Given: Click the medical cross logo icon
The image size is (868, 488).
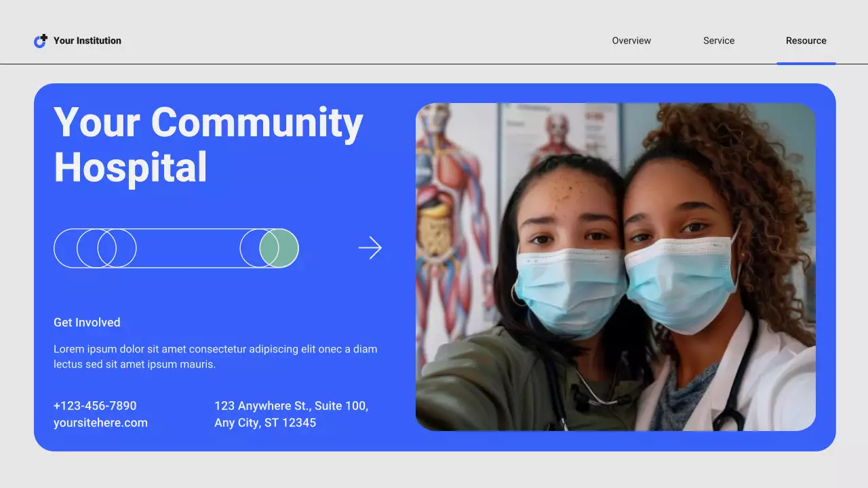Looking at the screenshot, I should coord(45,36).
